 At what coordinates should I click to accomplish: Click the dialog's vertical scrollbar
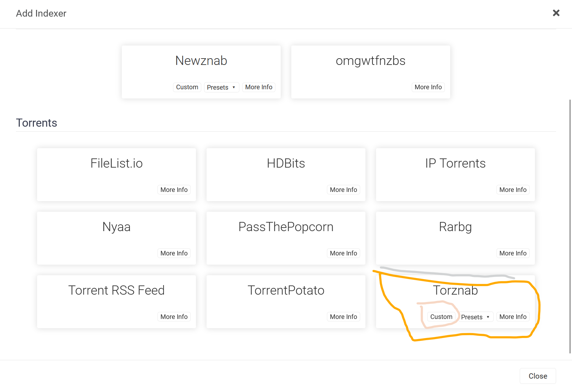pos(570,226)
